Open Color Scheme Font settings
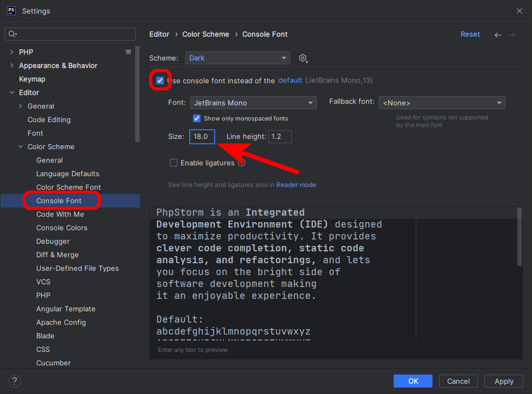This screenshot has height=394, width=532. point(69,187)
